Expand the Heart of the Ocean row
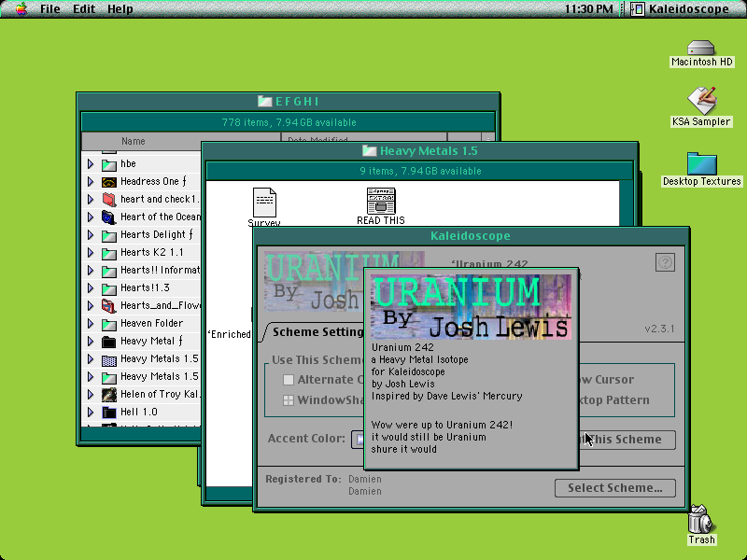747x560 pixels. pyautogui.click(x=91, y=217)
